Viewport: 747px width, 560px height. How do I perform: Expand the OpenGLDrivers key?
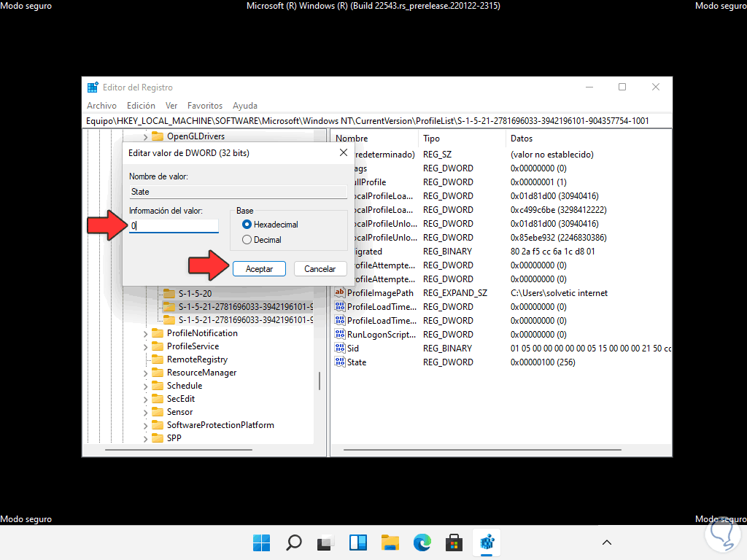(x=145, y=136)
